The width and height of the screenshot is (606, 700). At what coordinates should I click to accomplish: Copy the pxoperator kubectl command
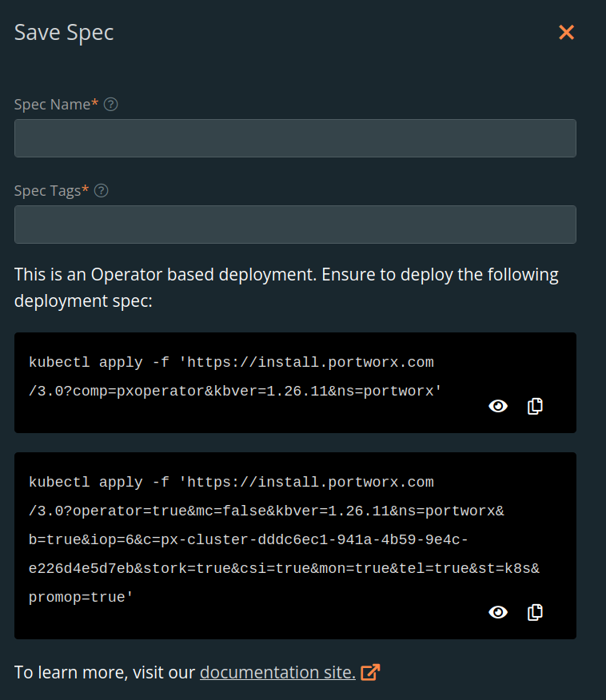point(535,406)
